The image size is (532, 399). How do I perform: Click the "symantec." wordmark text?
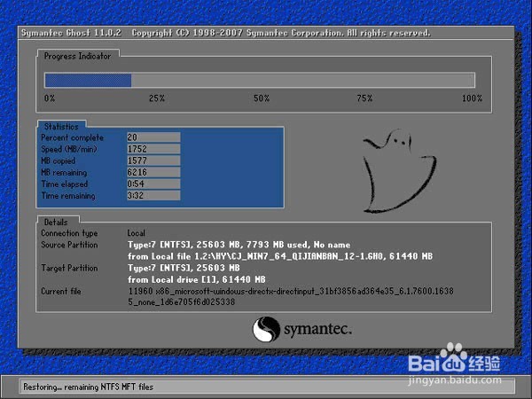[317, 329]
